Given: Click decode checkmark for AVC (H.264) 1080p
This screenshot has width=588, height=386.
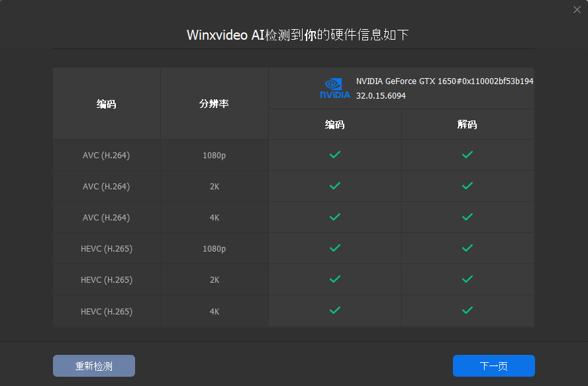Looking at the screenshot, I should pyautogui.click(x=467, y=155).
